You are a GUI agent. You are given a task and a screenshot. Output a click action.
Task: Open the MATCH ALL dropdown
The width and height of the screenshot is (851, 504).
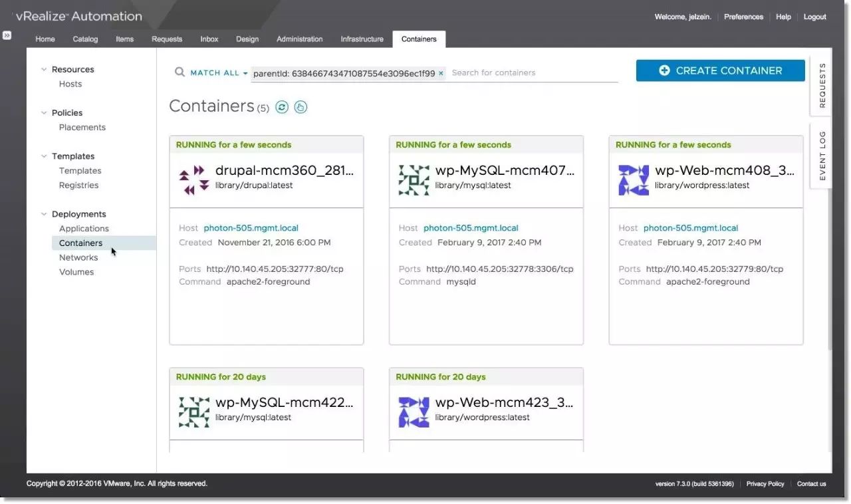pos(219,73)
